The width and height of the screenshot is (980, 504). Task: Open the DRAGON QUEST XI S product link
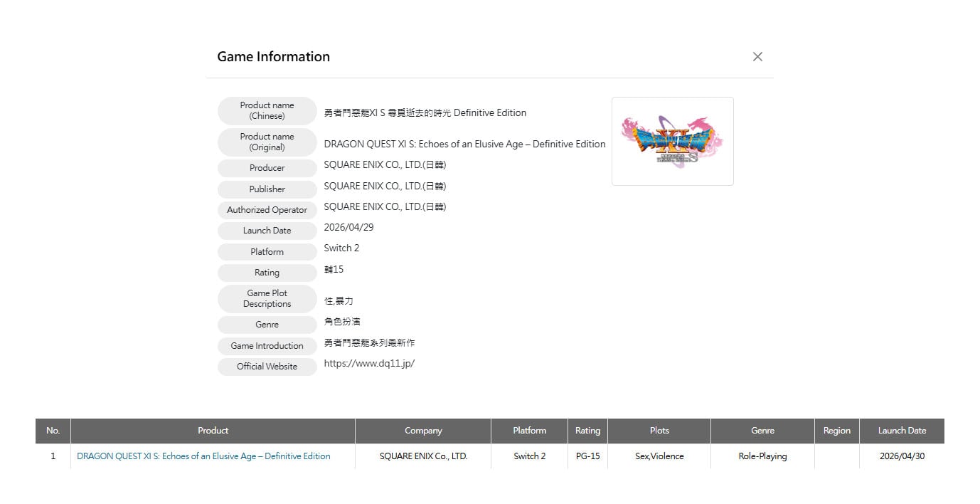[203, 456]
